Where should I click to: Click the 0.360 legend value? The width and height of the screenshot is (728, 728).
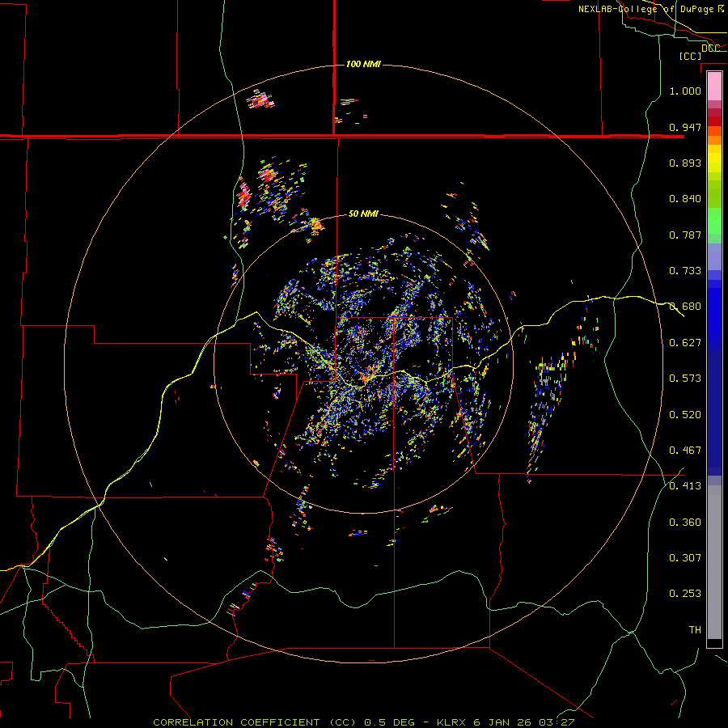point(685,523)
